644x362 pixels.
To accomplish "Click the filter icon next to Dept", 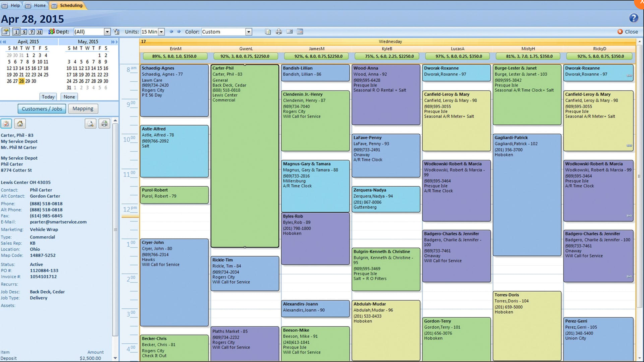I will tap(117, 32).
